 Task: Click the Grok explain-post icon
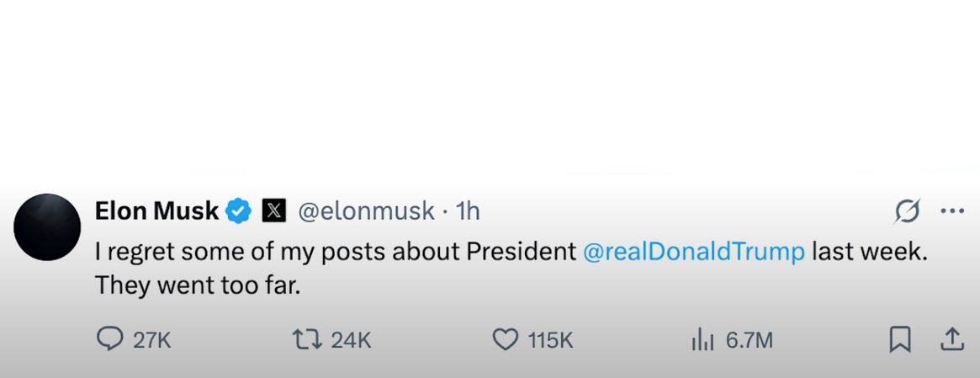tap(907, 210)
